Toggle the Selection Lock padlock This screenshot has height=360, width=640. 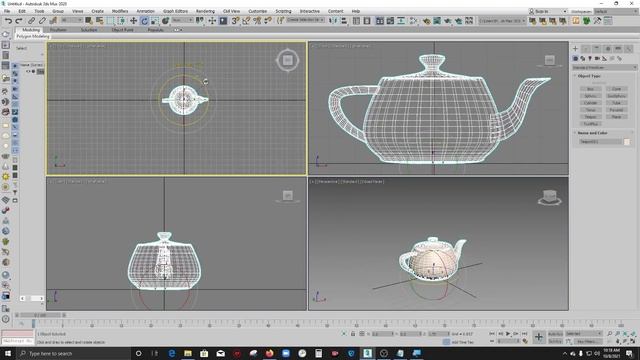coord(353,334)
